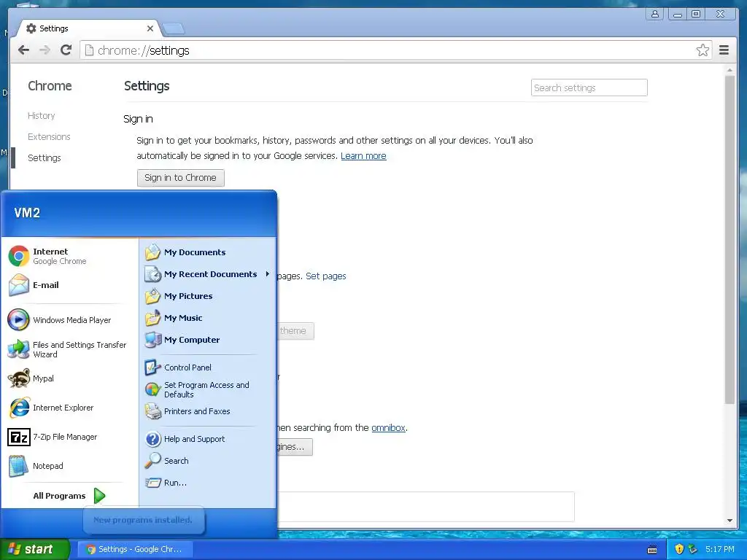Open Extensions in Chrome sidebar
The height and width of the screenshot is (560, 747).
click(49, 136)
